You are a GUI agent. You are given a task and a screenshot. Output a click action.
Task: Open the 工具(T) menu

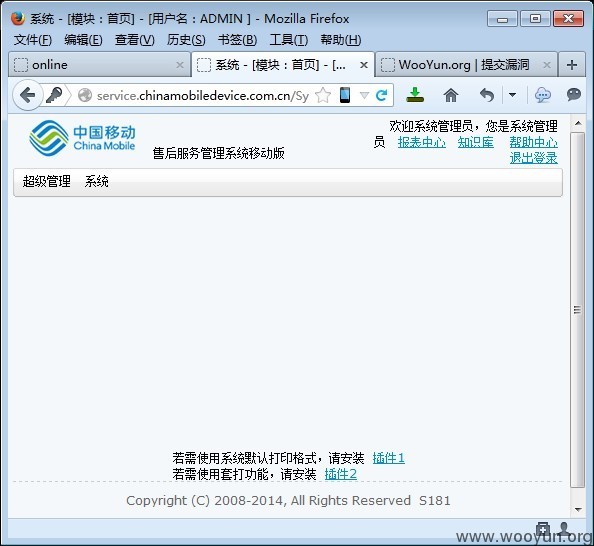[289, 39]
